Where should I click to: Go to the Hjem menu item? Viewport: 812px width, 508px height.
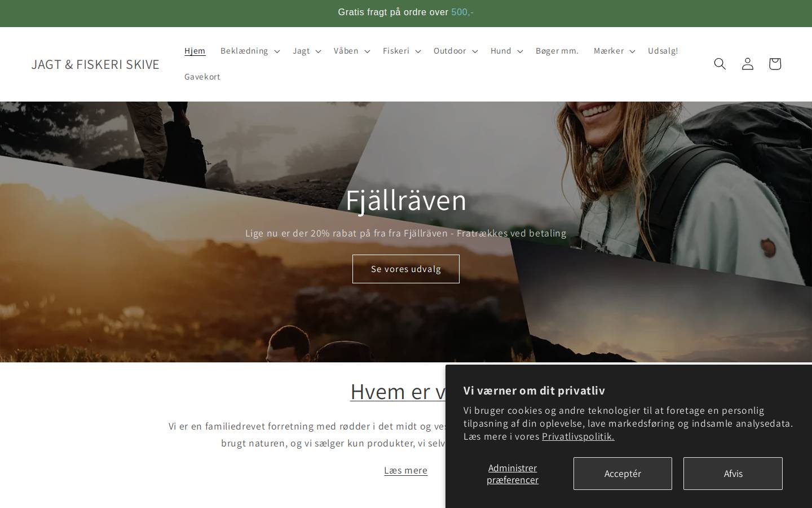[x=195, y=51]
